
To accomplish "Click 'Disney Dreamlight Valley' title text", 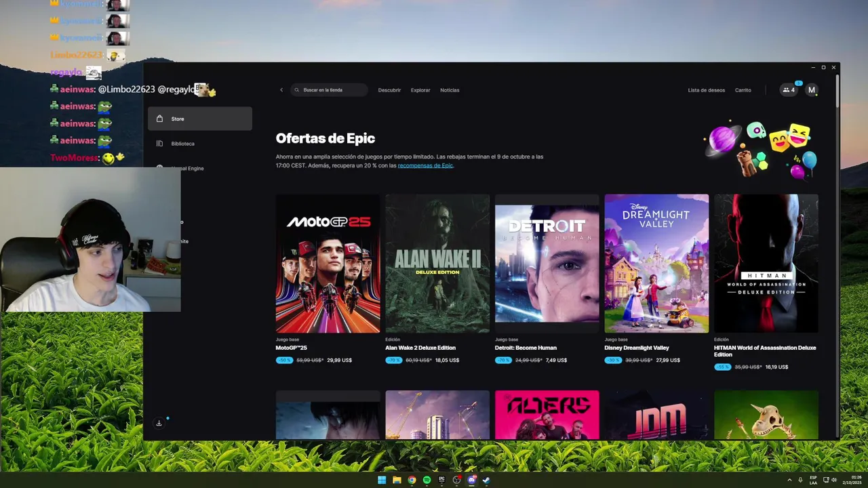I will 637,348.
